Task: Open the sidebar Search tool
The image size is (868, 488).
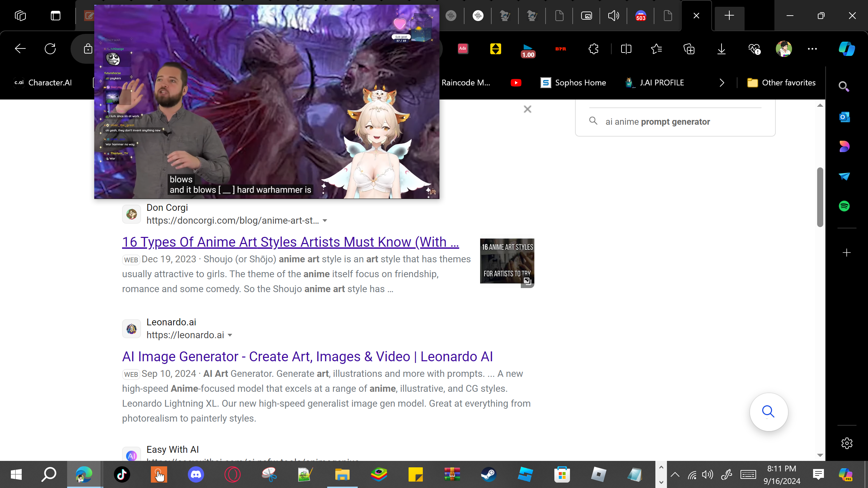Action: pyautogui.click(x=844, y=87)
